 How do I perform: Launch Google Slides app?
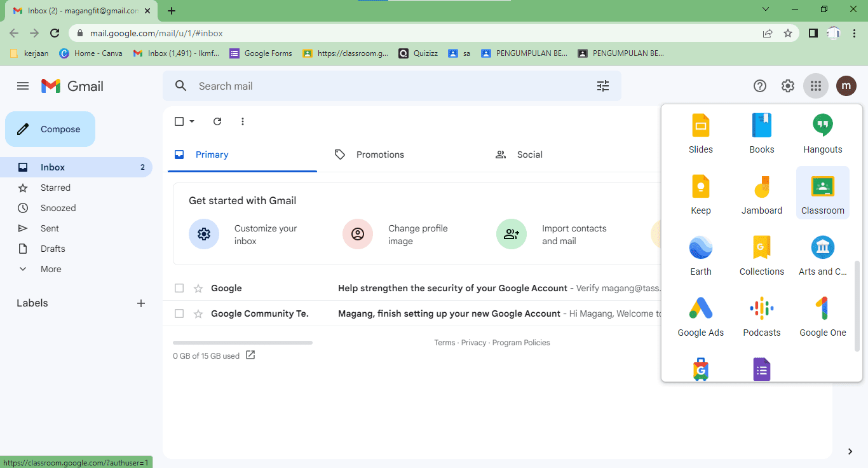point(700,132)
